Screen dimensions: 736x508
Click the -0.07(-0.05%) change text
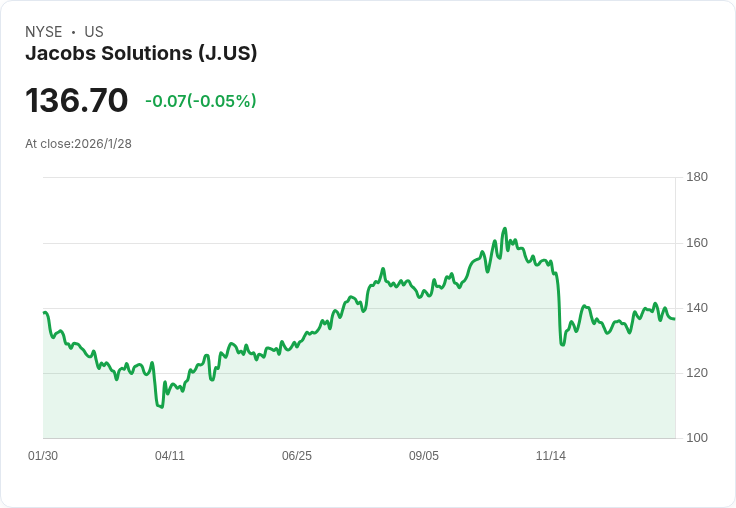point(201,101)
